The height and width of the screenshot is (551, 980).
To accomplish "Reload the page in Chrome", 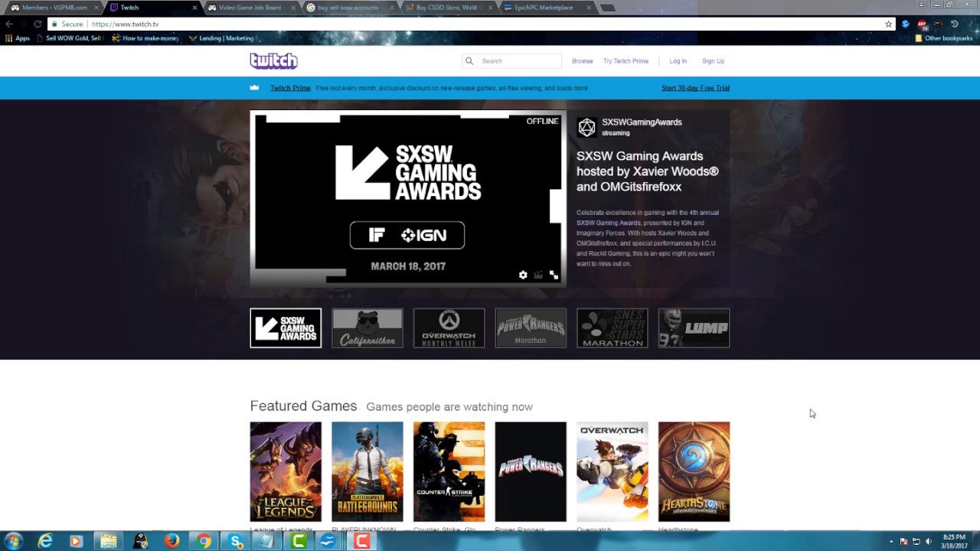I will click(x=37, y=24).
